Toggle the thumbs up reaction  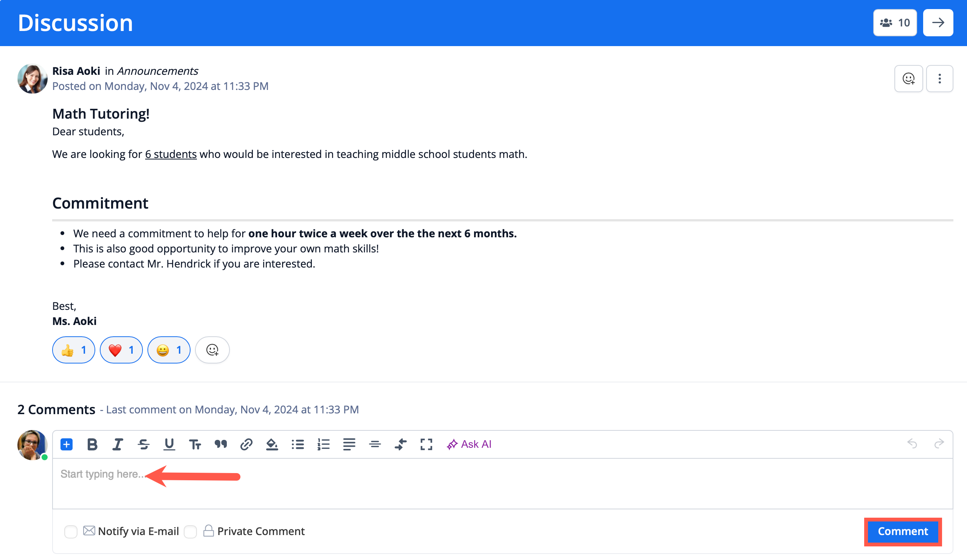(74, 350)
